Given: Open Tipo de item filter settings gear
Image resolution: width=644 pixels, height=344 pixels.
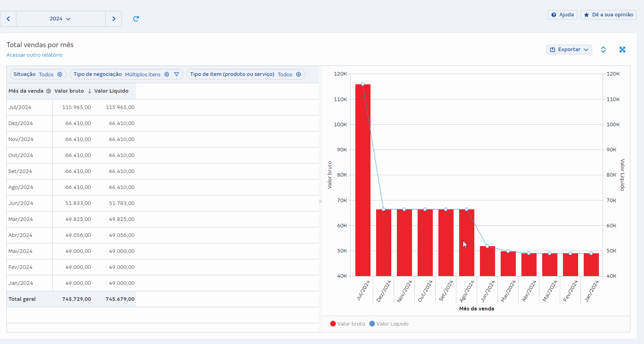Looking at the screenshot, I should point(299,74).
